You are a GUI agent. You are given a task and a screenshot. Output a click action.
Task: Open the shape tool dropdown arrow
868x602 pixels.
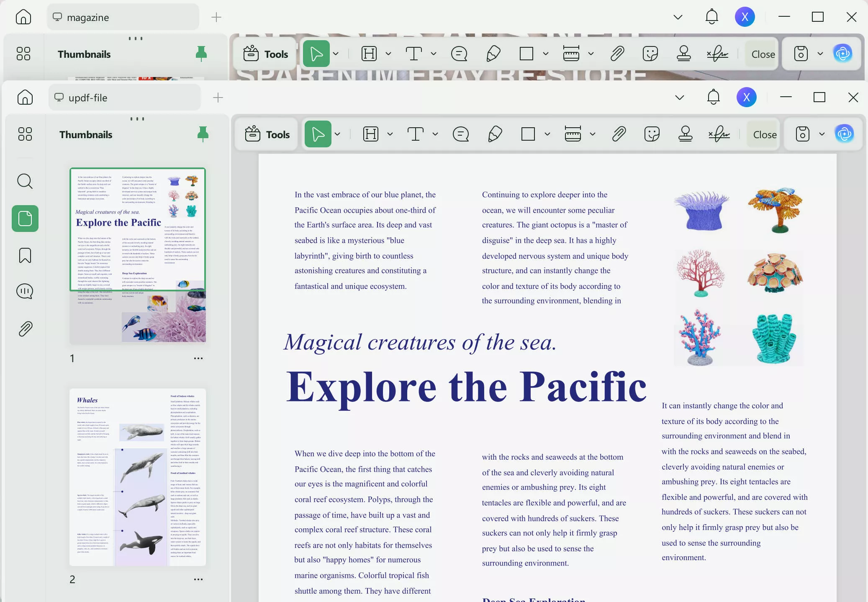(x=547, y=134)
